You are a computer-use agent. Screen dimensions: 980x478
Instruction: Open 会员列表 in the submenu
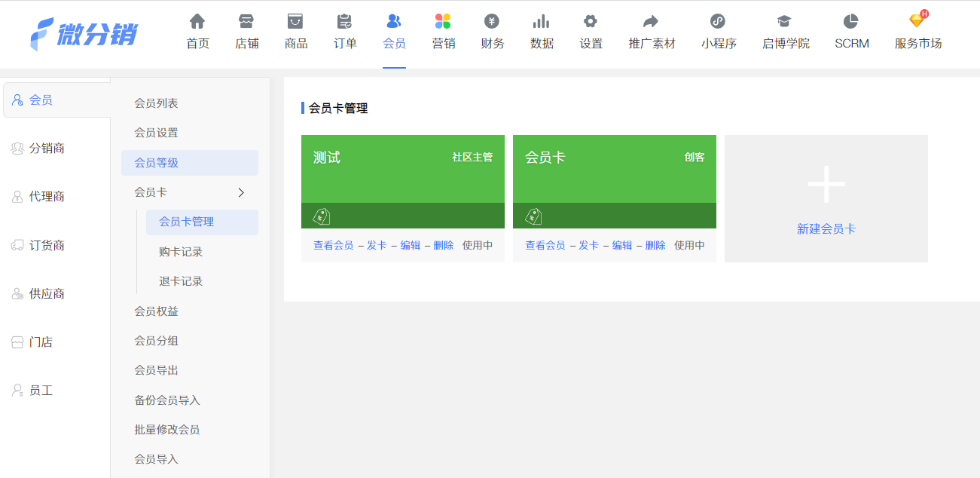point(156,103)
